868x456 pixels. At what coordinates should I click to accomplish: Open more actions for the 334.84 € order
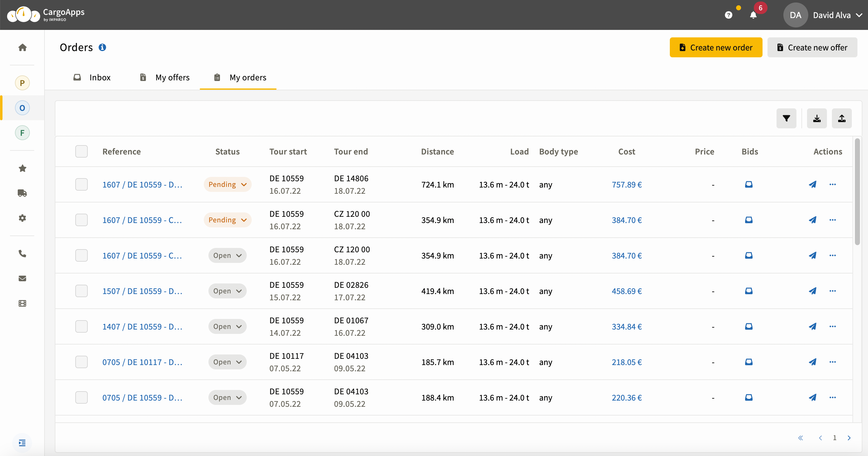[832, 326]
